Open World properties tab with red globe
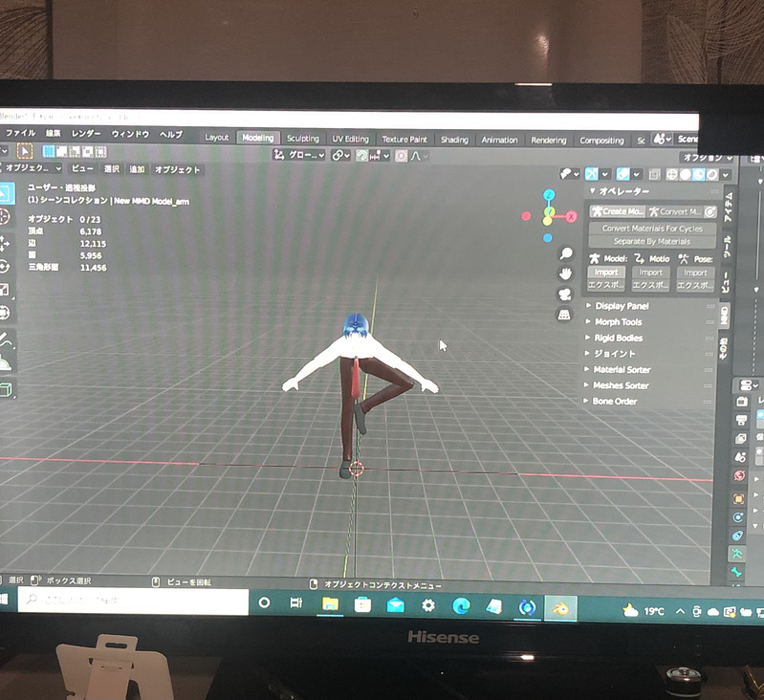 click(x=740, y=475)
